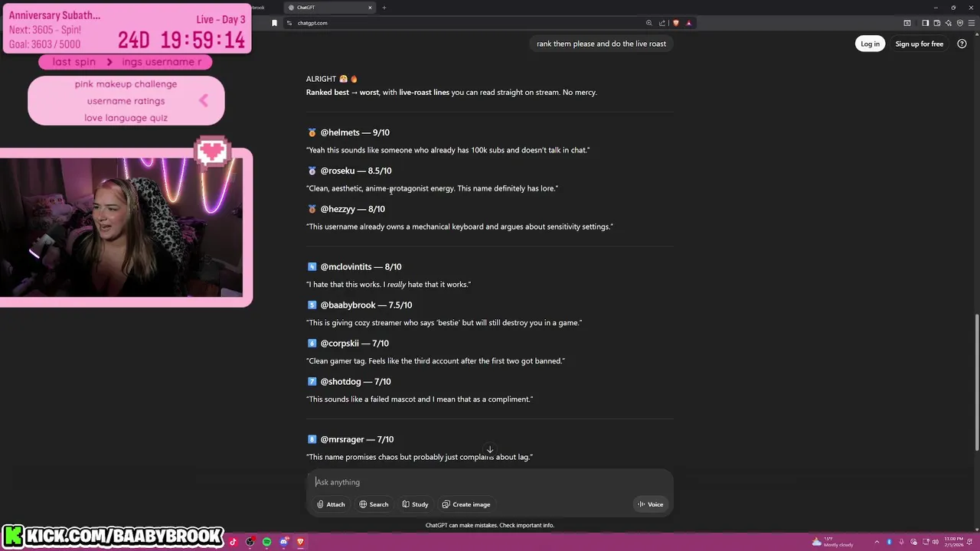The height and width of the screenshot is (551, 980).
Task: Click the pink arrow beside username ratings
Action: pos(204,100)
